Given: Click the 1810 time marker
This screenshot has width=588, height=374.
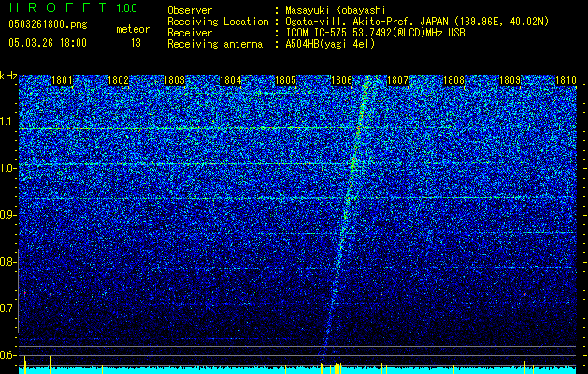Looking at the screenshot, I should pyautogui.click(x=566, y=80).
